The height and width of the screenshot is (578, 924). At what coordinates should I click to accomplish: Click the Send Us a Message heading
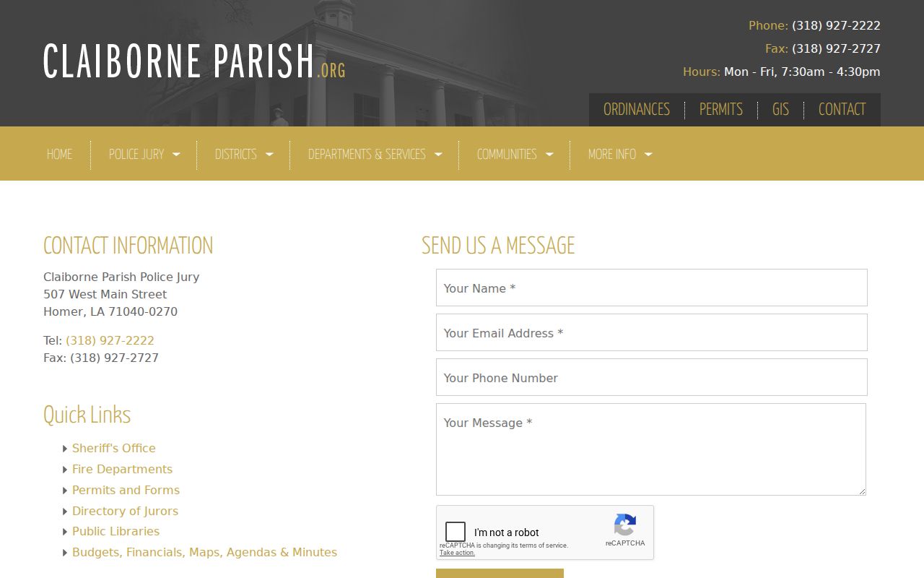[x=498, y=246]
